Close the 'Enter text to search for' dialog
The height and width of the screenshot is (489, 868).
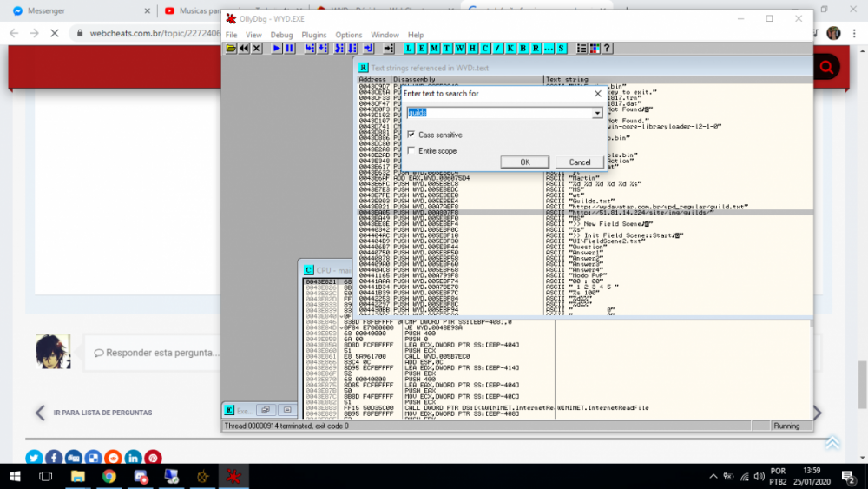(x=598, y=94)
